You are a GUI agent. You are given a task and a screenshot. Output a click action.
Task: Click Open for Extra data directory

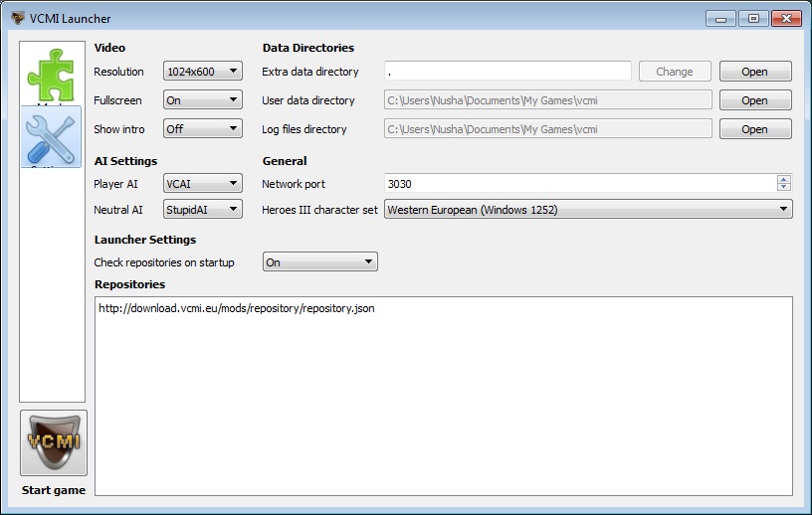pos(754,72)
